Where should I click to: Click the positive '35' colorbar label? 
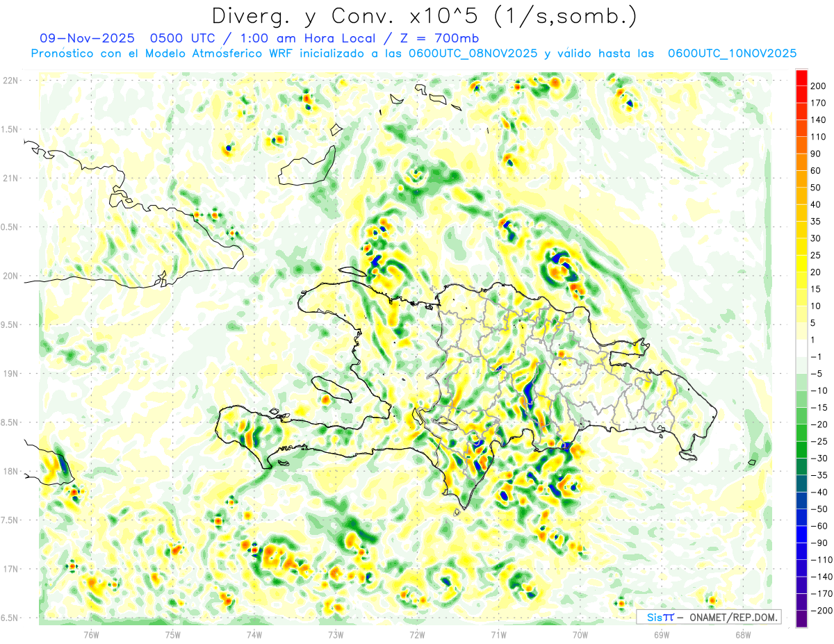pyautogui.click(x=816, y=222)
